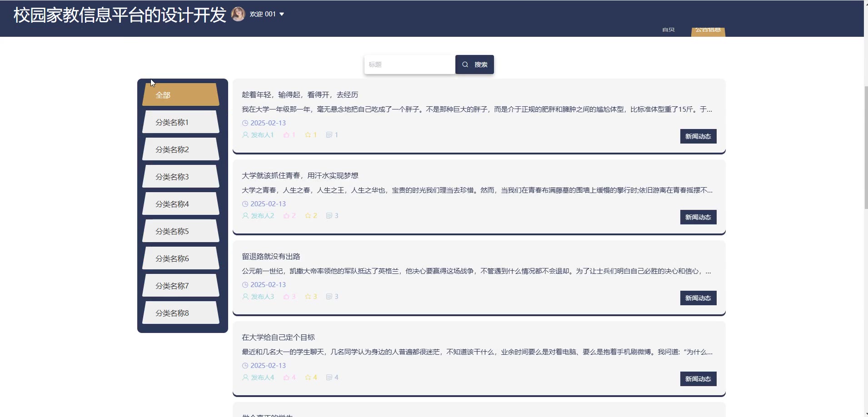Select category 分类名称3
The height and width of the screenshot is (417, 868).
[x=181, y=176]
